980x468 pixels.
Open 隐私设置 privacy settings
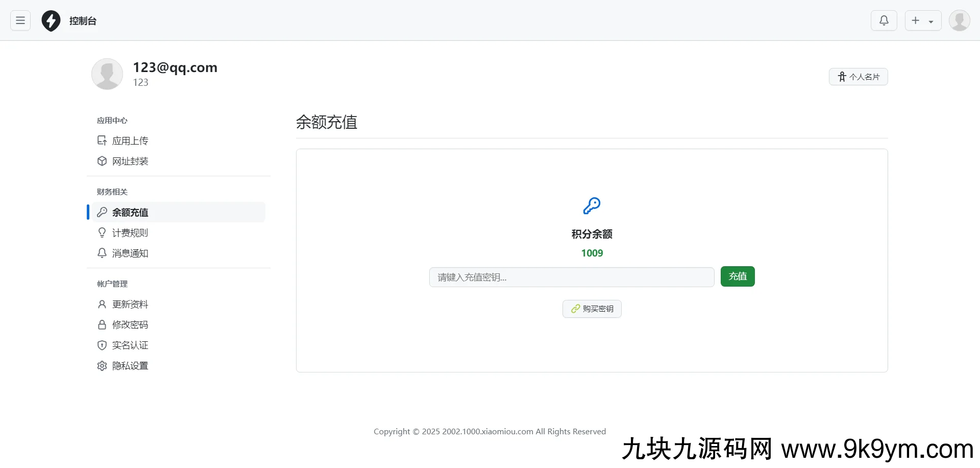tap(130, 365)
